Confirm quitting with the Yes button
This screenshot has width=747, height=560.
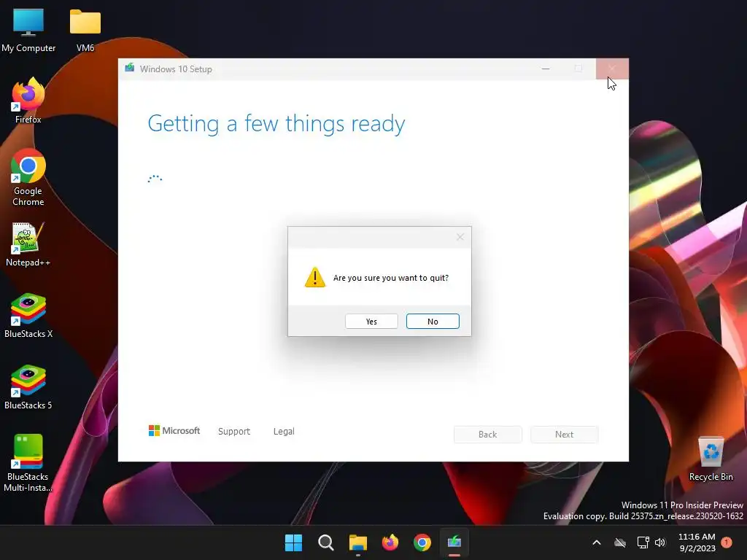pyautogui.click(x=371, y=322)
